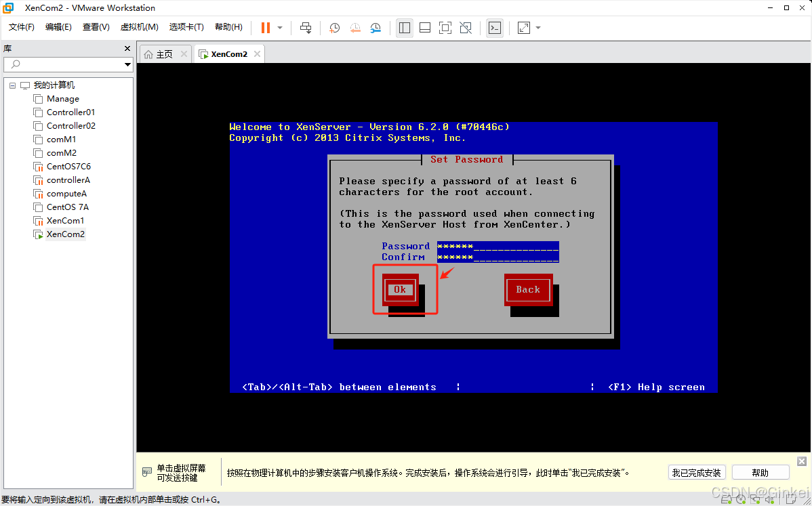Toggle Unity mode icon
The height and width of the screenshot is (506, 812).
coord(466,27)
